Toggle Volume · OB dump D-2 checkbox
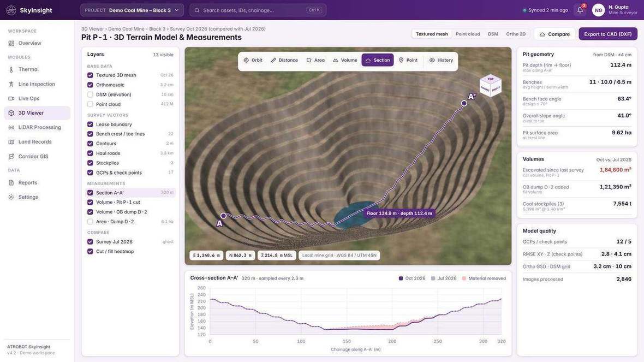This screenshot has width=644, height=362. (x=90, y=212)
